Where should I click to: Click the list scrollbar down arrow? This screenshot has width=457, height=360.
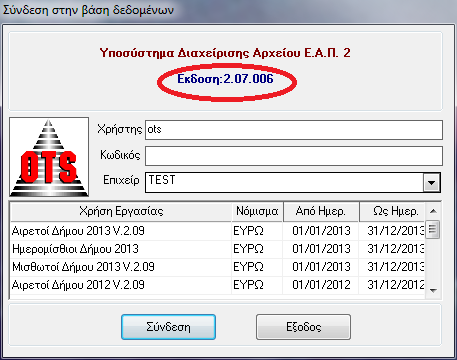pyautogui.click(x=433, y=290)
